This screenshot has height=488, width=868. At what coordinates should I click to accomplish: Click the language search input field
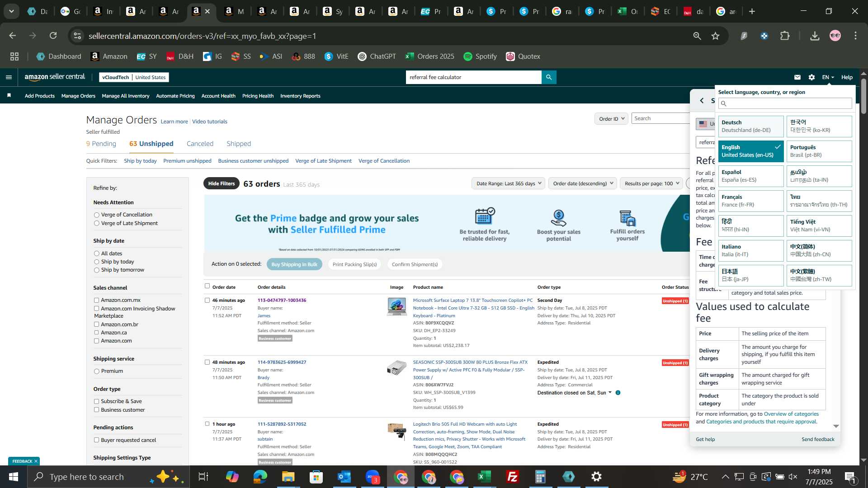click(x=785, y=103)
